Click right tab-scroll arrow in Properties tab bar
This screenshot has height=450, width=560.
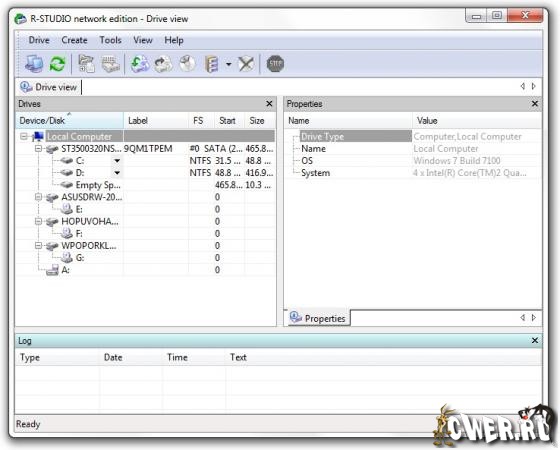click(534, 318)
